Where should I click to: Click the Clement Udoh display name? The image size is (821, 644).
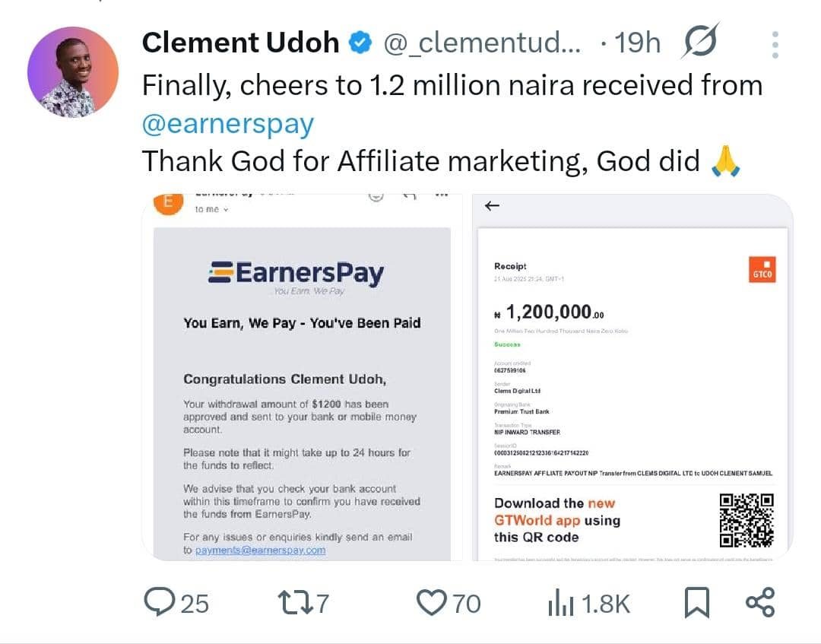tap(240, 43)
